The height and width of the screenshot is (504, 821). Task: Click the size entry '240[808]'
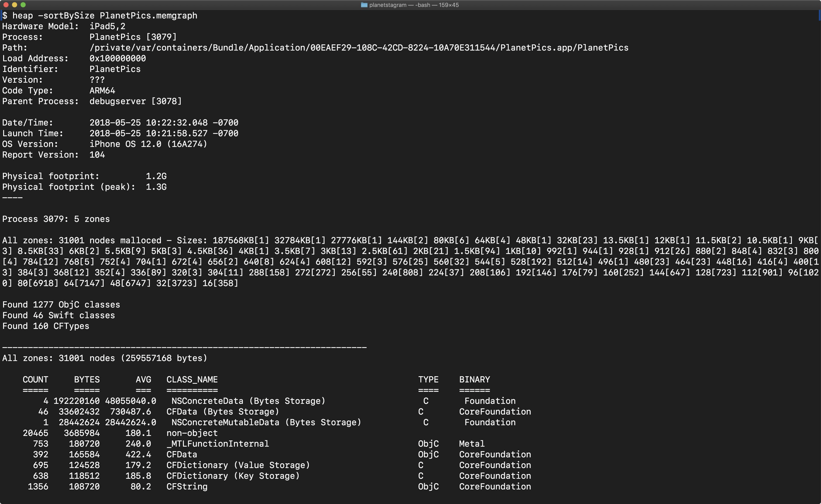point(403,272)
